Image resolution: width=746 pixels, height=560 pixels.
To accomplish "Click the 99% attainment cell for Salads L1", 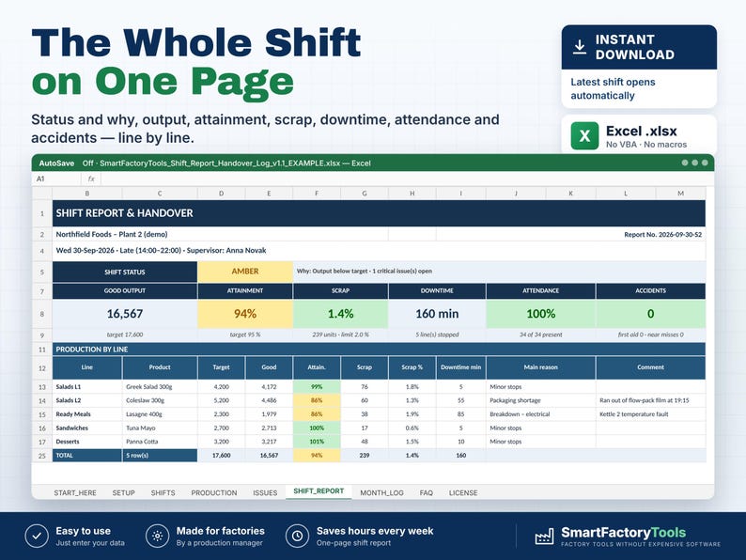I will [x=317, y=387].
